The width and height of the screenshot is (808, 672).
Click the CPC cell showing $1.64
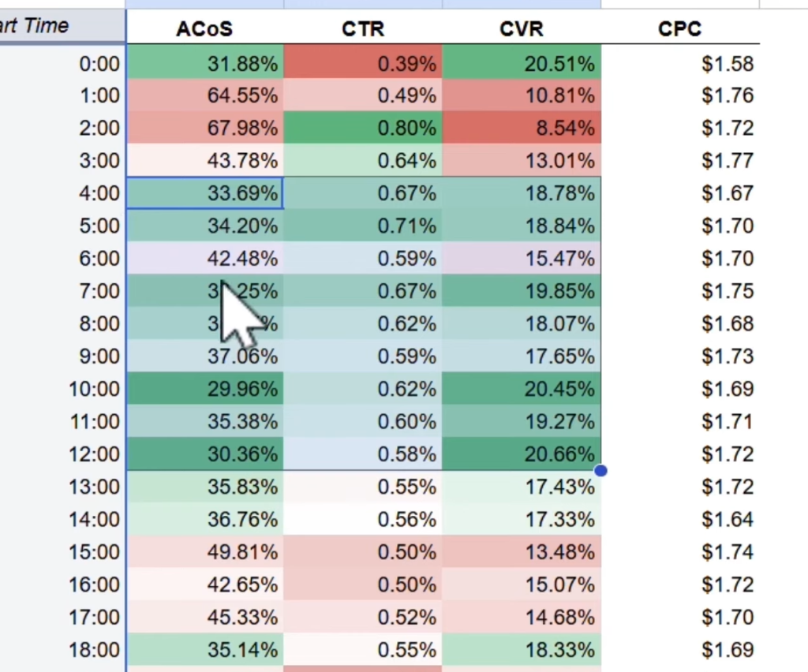[679, 520]
